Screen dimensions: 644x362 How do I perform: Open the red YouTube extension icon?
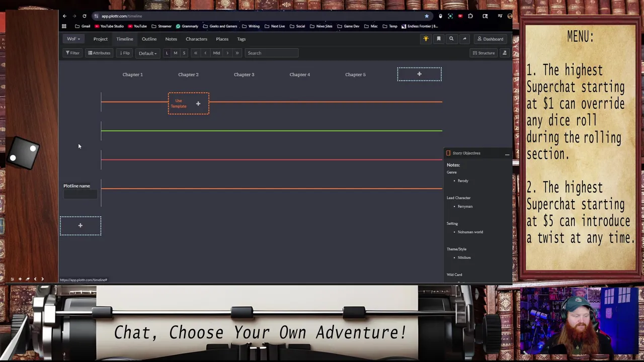point(460,16)
